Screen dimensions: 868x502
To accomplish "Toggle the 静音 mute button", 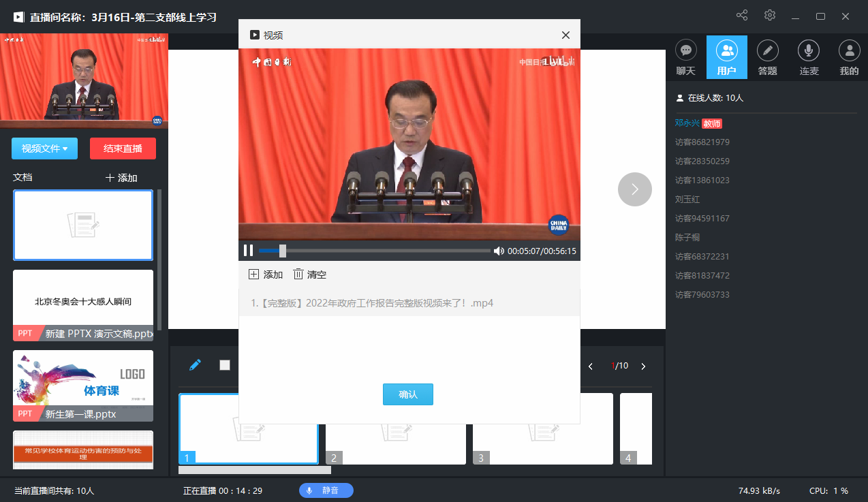I will tap(326, 490).
